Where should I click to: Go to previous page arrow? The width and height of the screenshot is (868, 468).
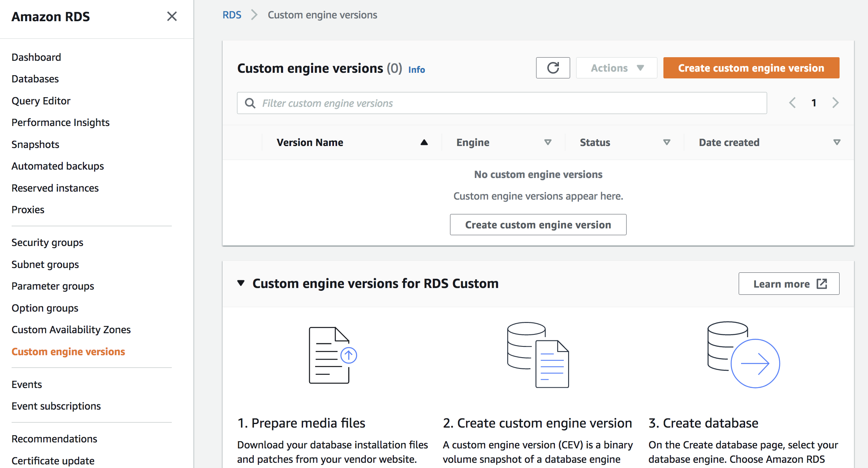pos(792,103)
